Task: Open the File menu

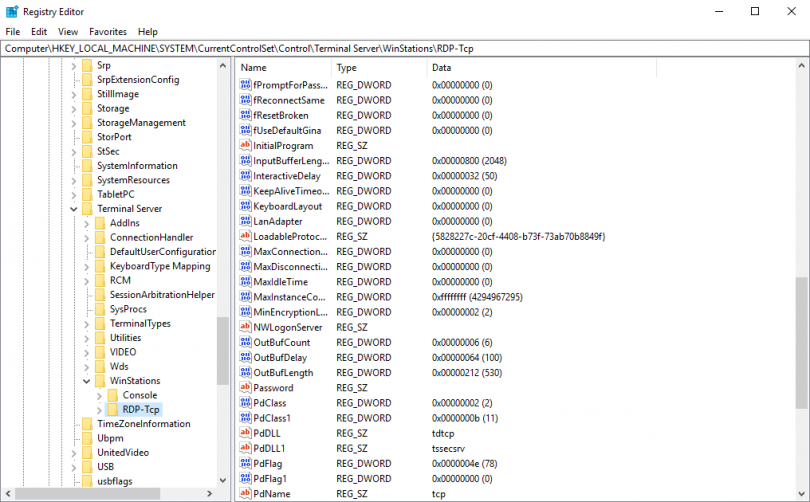Action: click(12, 32)
